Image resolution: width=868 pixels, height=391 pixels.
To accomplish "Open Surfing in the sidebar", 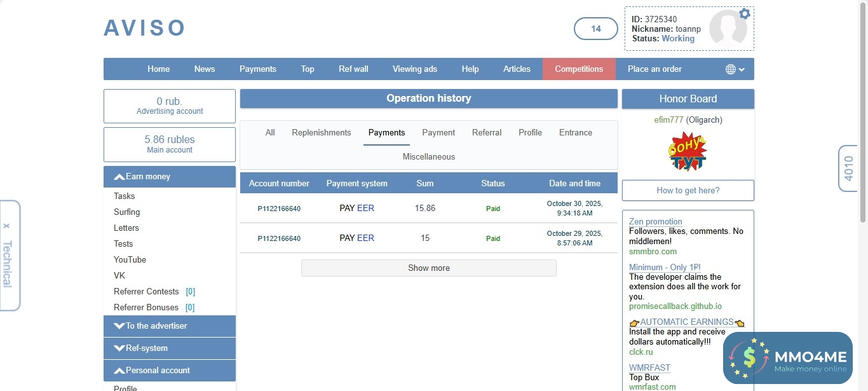I will (x=127, y=212).
